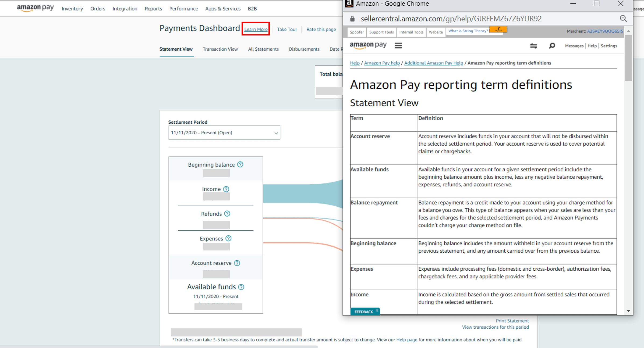Screen dimensions: 644x348
Task: Open the All Statements tab
Action: point(263,49)
